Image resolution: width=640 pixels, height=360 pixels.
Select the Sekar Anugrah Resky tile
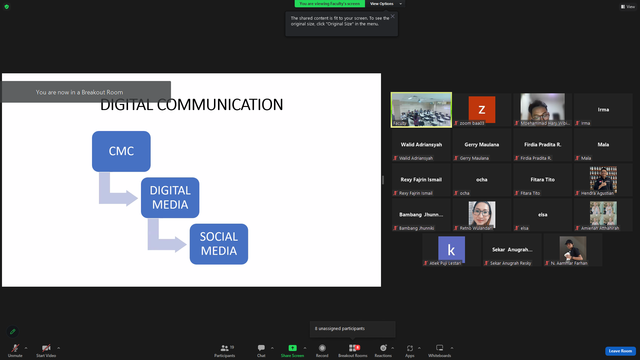coord(512,250)
